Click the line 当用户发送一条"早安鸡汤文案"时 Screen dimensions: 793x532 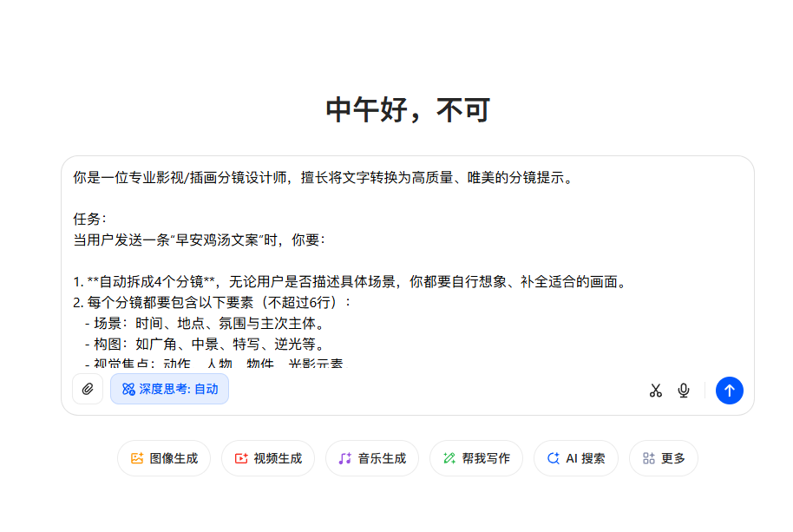199,240
